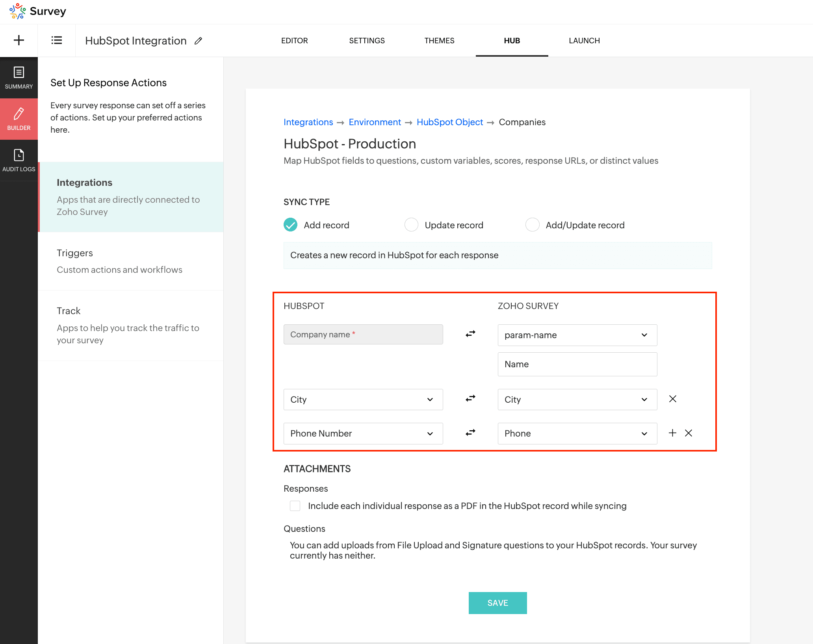
Task: Click the plus icon to create new survey
Action: coord(19,40)
